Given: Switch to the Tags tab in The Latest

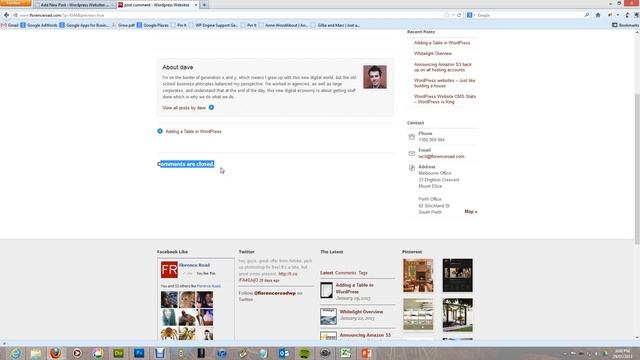Looking at the screenshot, I should (x=363, y=273).
